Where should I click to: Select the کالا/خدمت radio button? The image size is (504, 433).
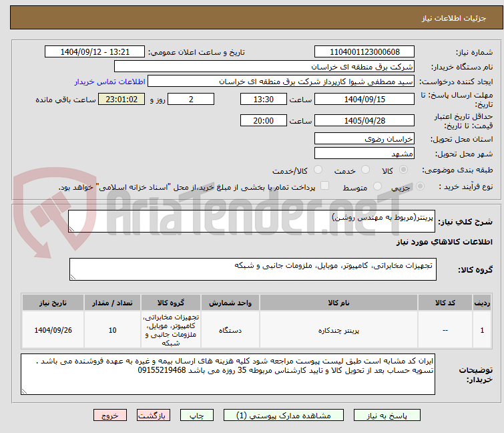coord(318,170)
